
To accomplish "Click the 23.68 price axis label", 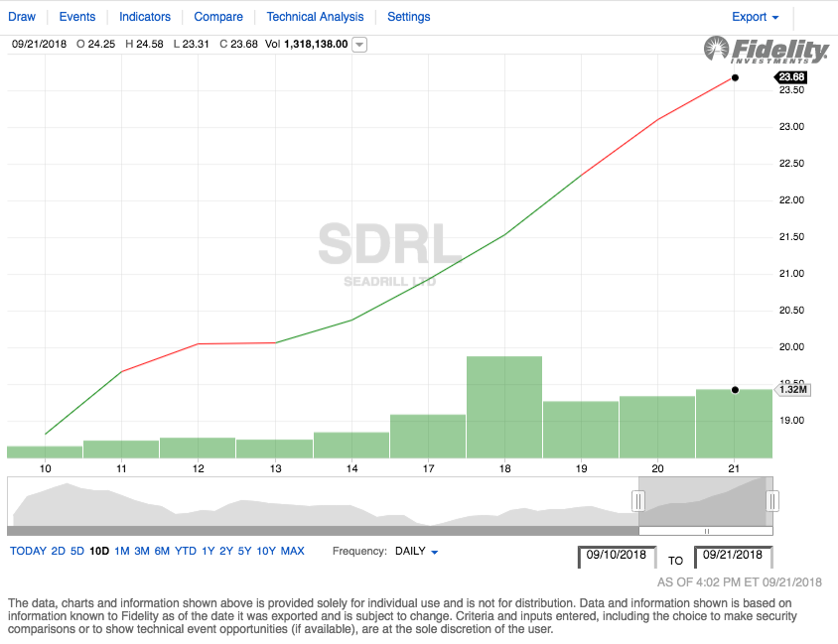I will [791, 77].
